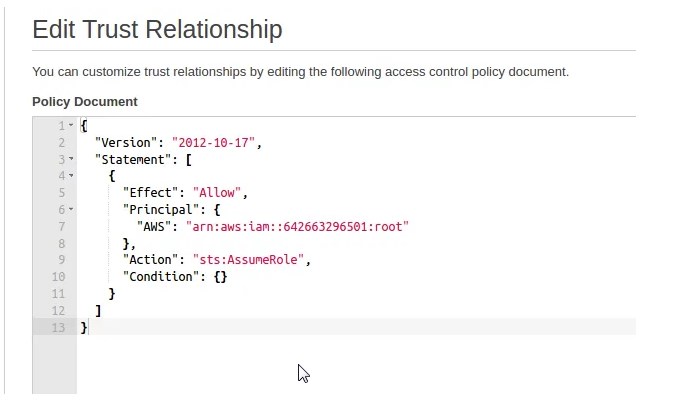Click the "2012-10-17" version string
This screenshot has width=694, height=408.
point(216,142)
